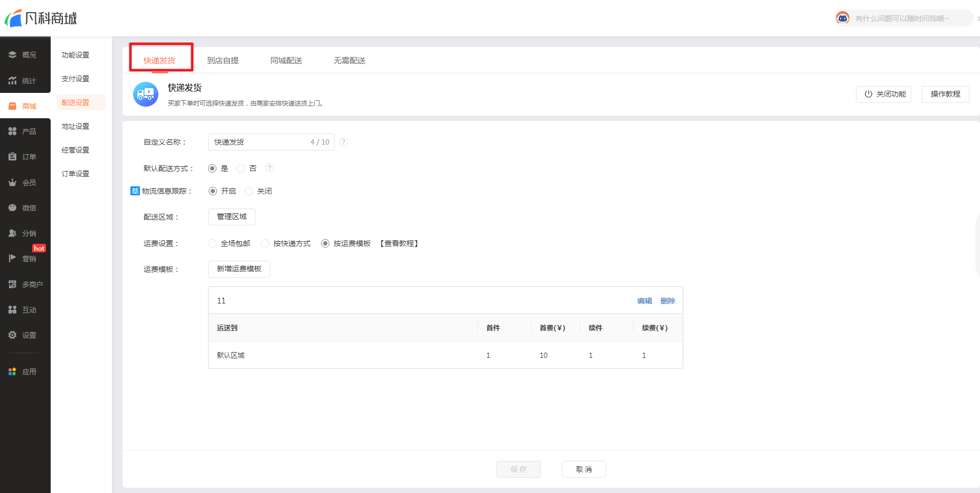Select the 商城 mall sidebar icon
The height and width of the screenshot is (493, 980).
[x=12, y=106]
